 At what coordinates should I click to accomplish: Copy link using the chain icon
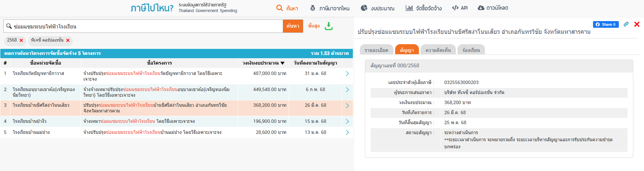626,24
